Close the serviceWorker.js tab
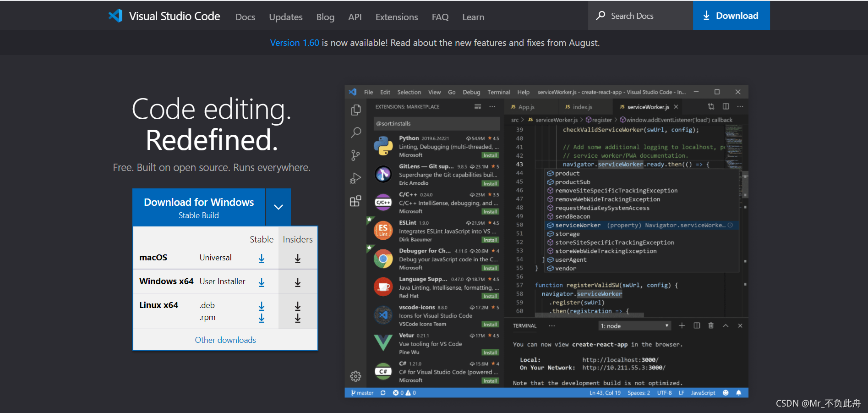The image size is (868, 413). (x=676, y=107)
